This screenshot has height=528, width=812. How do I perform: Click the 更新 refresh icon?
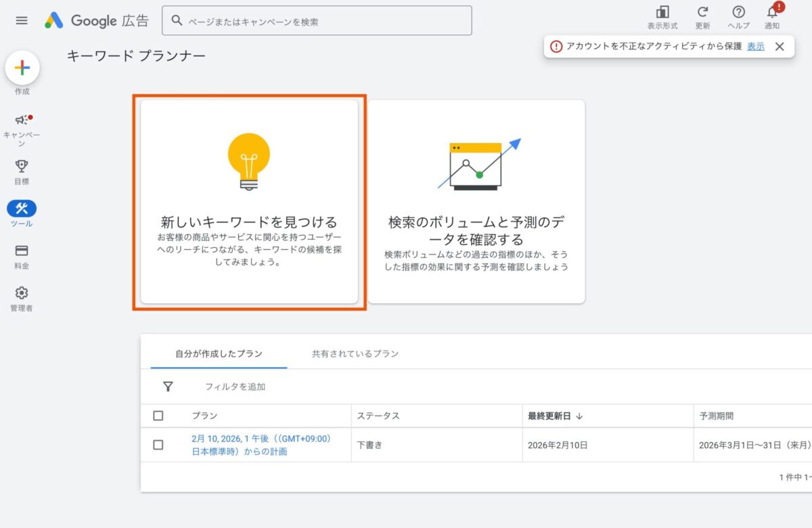tap(702, 12)
